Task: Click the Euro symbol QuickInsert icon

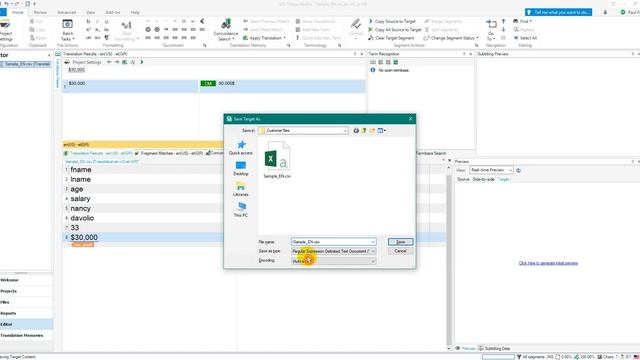Action: coord(202,21)
